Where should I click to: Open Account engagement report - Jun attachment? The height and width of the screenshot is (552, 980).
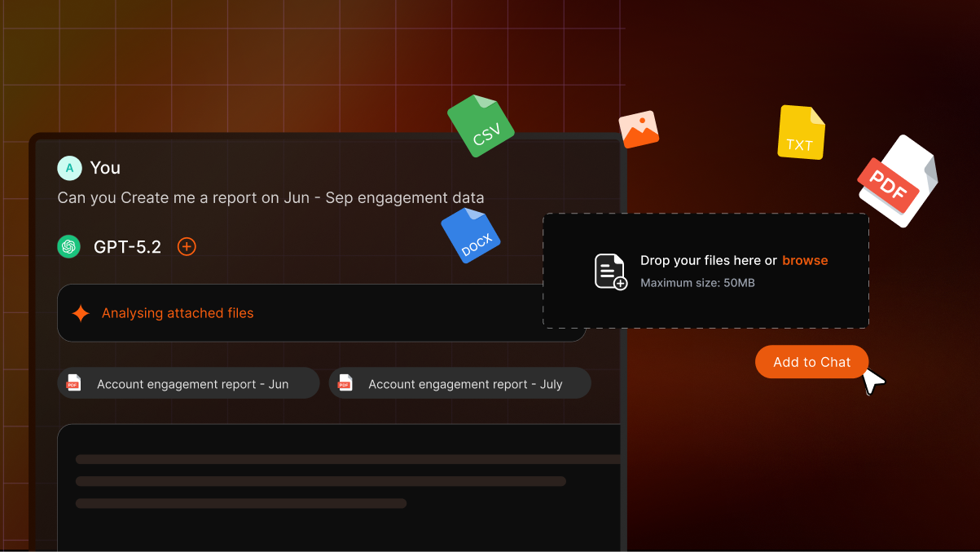(x=188, y=383)
